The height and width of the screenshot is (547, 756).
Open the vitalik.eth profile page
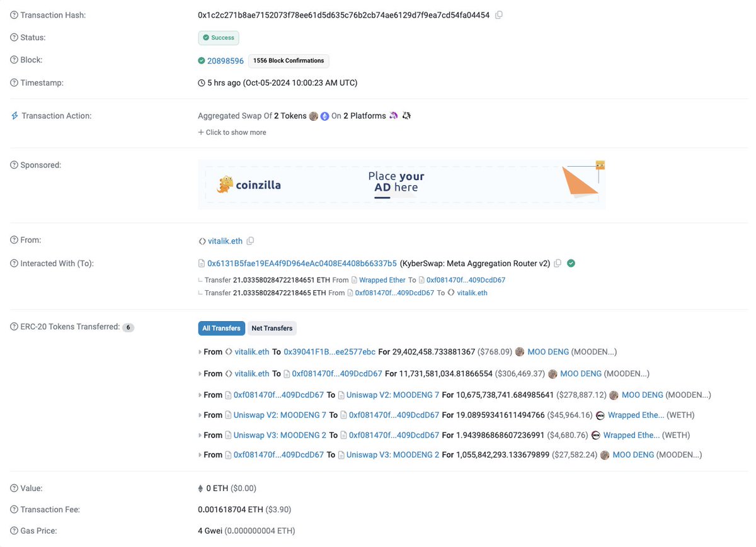(x=225, y=240)
